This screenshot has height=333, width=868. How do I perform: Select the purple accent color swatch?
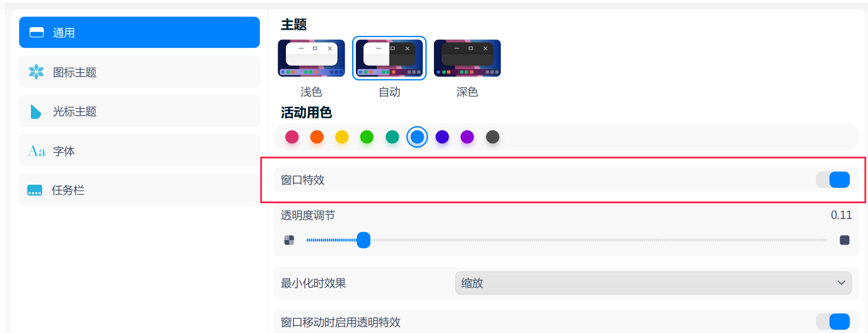[467, 137]
